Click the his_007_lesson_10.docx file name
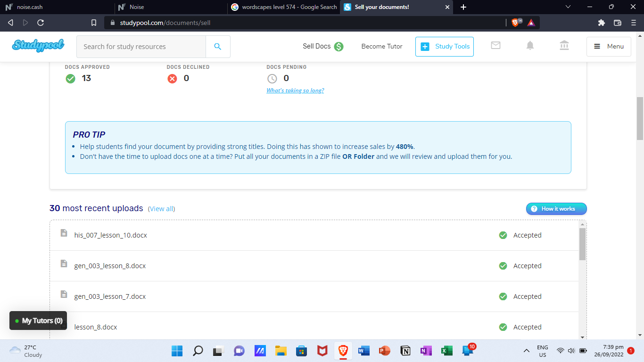 pos(111,235)
